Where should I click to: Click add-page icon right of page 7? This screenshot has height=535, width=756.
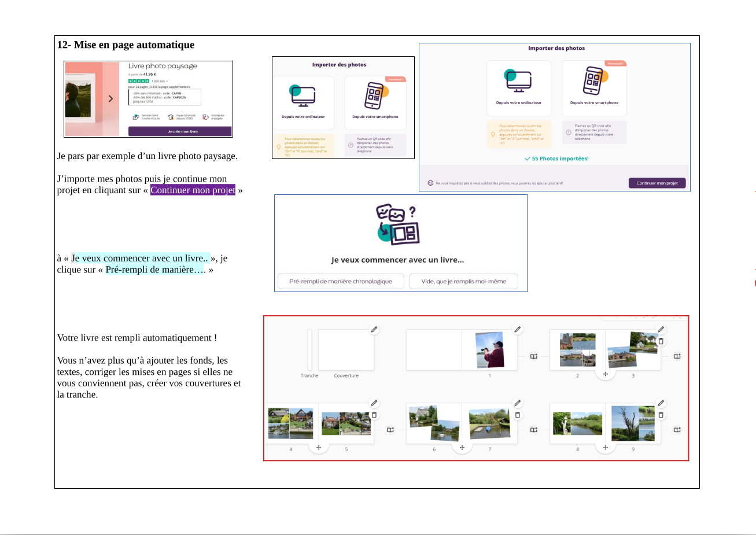coord(534,430)
